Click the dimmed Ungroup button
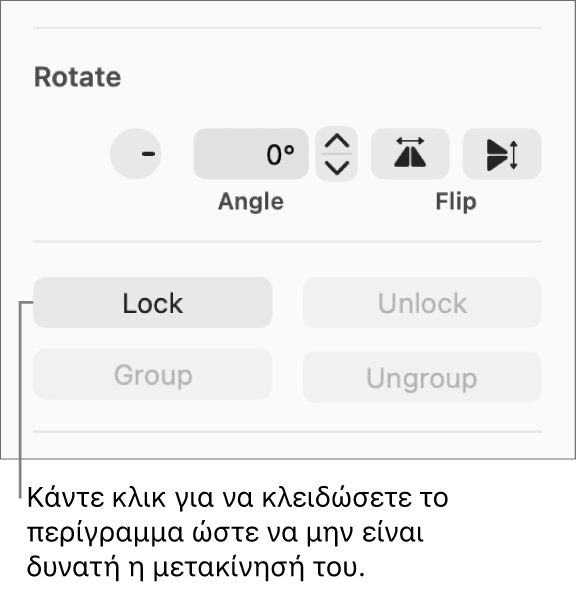The image size is (577, 590). [422, 377]
